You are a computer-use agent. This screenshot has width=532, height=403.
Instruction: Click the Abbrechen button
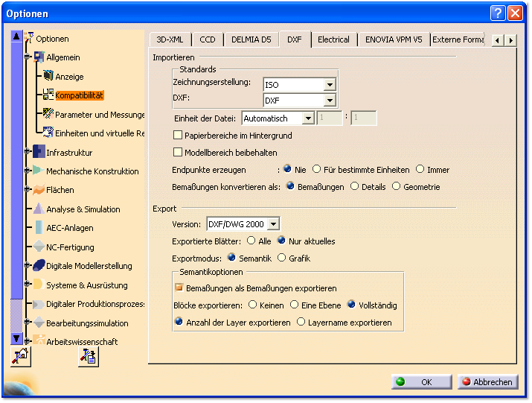(487, 382)
